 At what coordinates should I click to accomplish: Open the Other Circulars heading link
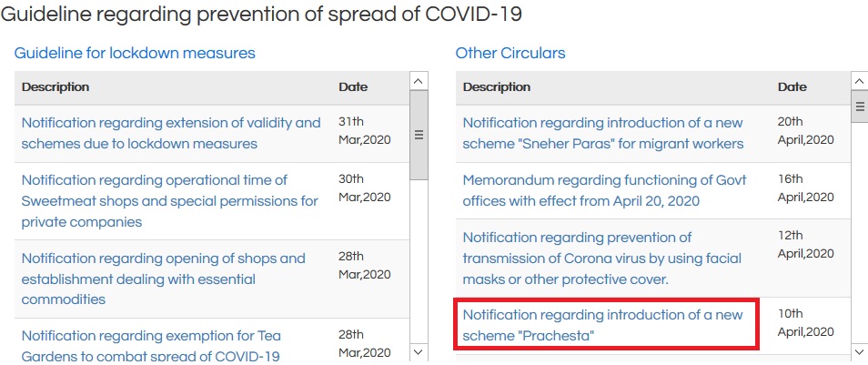(510, 53)
